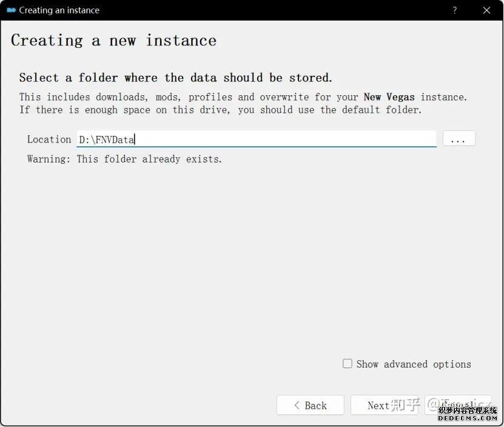Click the 'Show advanced options' label text
This screenshot has height=427, width=504.
tap(414, 365)
